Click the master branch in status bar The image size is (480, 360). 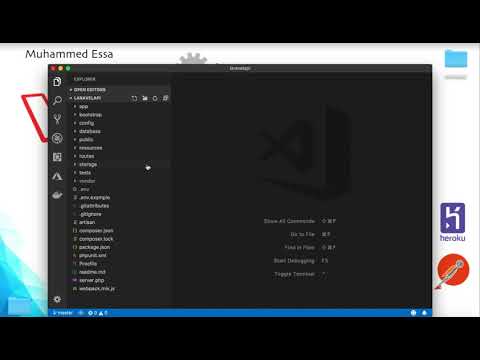pyautogui.click(x=62, y=313)
